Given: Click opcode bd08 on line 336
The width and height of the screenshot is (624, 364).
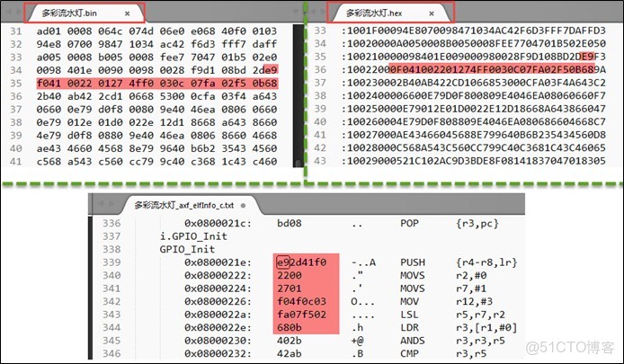Looking at the screenshot, I should [x=290, y=224].
